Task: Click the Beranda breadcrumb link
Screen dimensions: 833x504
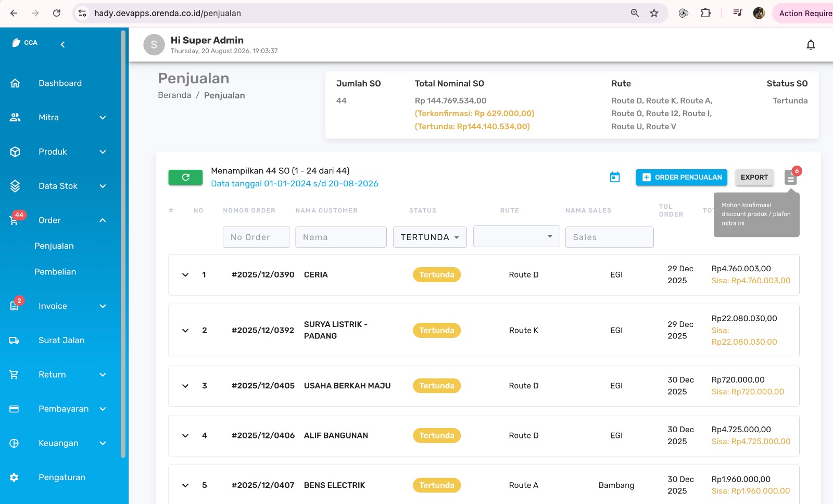Action: [x=174, y=95]
